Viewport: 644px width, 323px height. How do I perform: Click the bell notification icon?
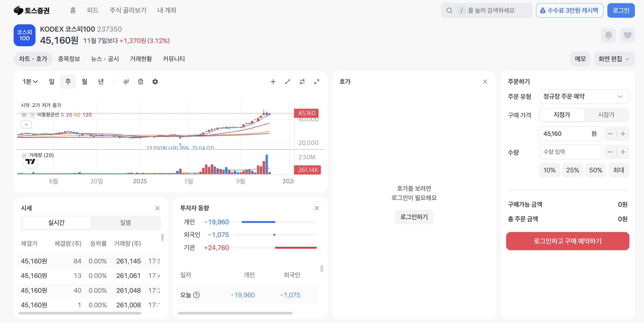608,35
